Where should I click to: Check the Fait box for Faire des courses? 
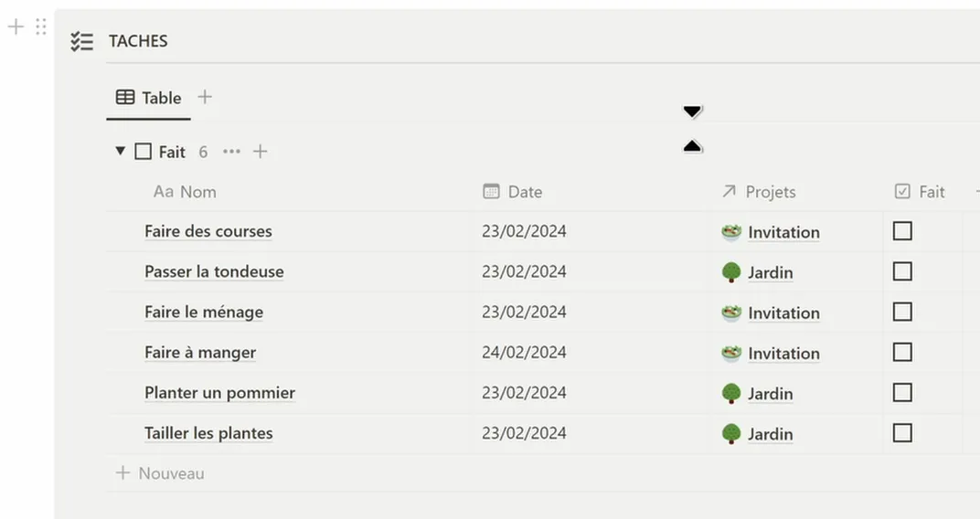click(x=902, y=231)
